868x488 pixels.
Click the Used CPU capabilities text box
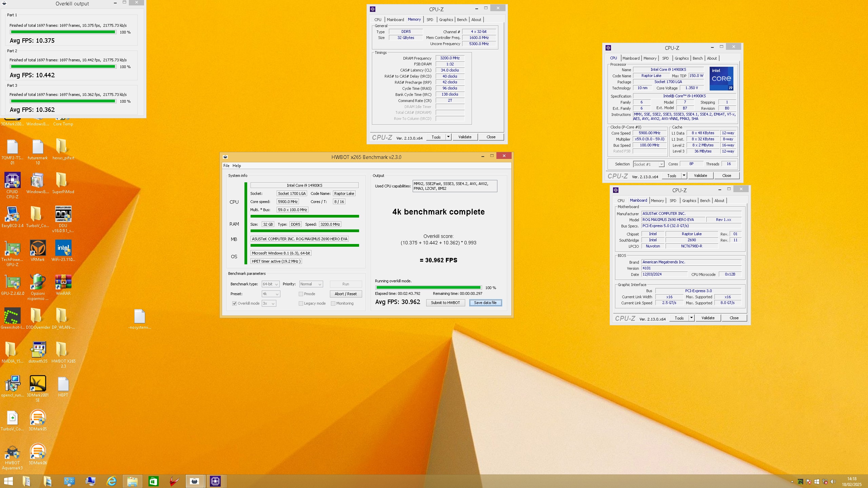[x=455, y=186]
